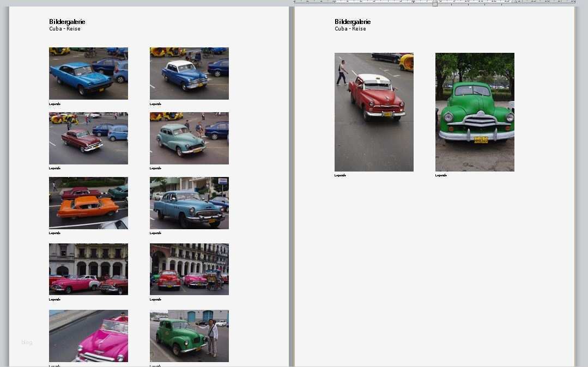Select the portrait red taxi photo
The height and width of the screenshot is (367, 588).
pos(374,112)
